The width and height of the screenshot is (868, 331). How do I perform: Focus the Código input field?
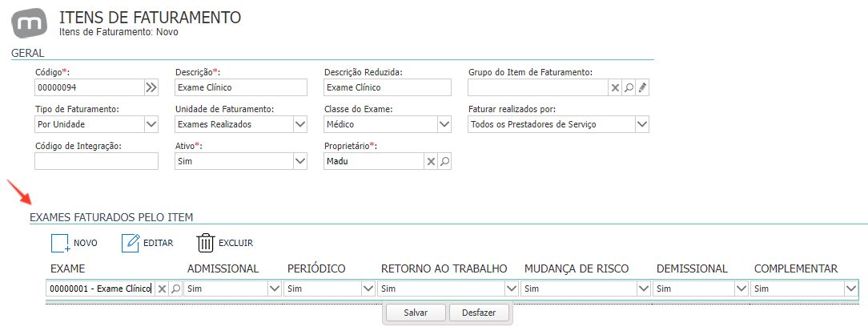point(90,87)
